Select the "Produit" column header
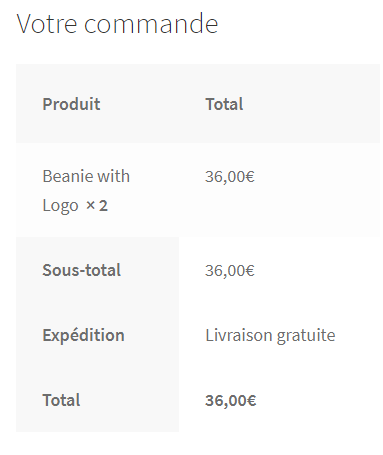This screenshot has height=455, width=383. (71, 104)
